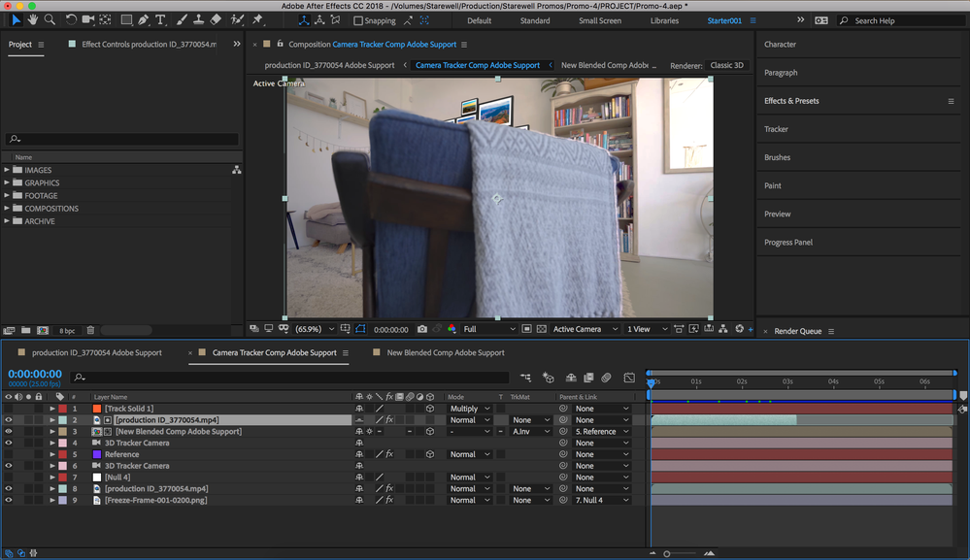Enable the Snapping checkbox
The width and height of the screenshot is (970, 560).
pyautogui.click(x=358, y=20)
